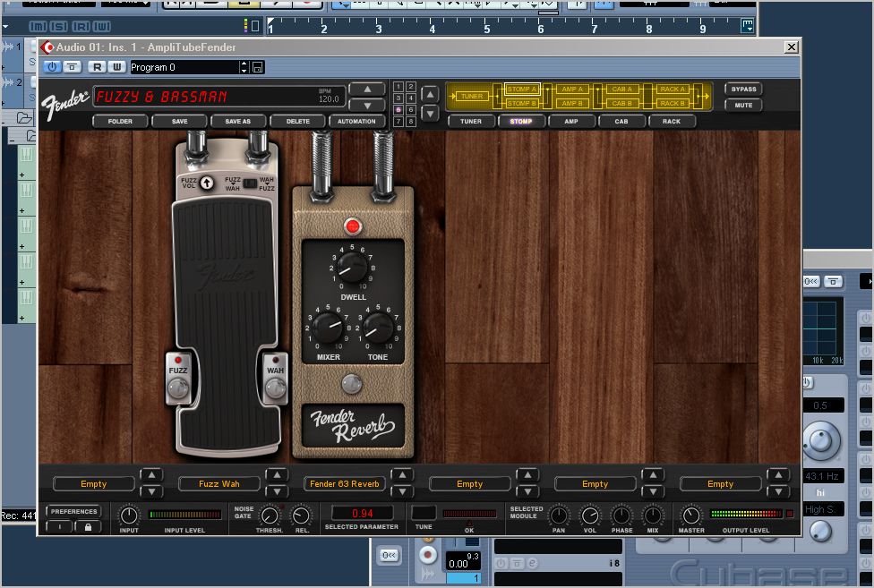Open the Fender 63 Reverb slot selector

point(344,484)
